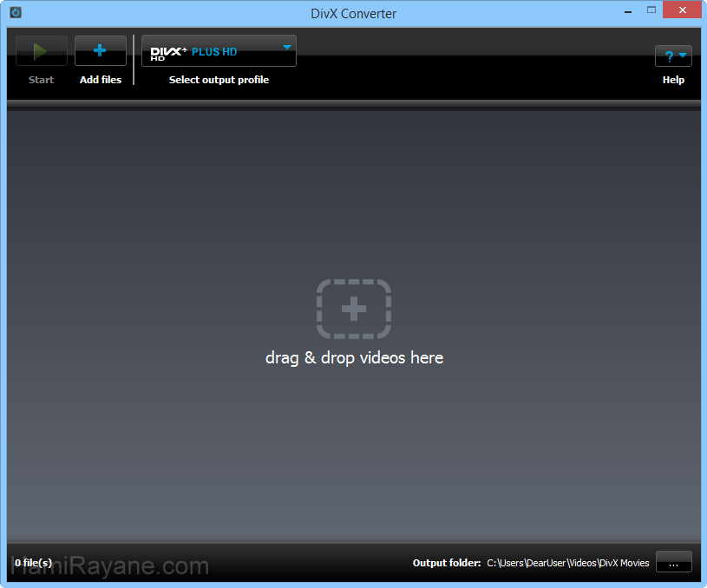The width and height of the screenshot is (707, 588).
Task: Click the "Output folder:" label
Action: (447, 563)
